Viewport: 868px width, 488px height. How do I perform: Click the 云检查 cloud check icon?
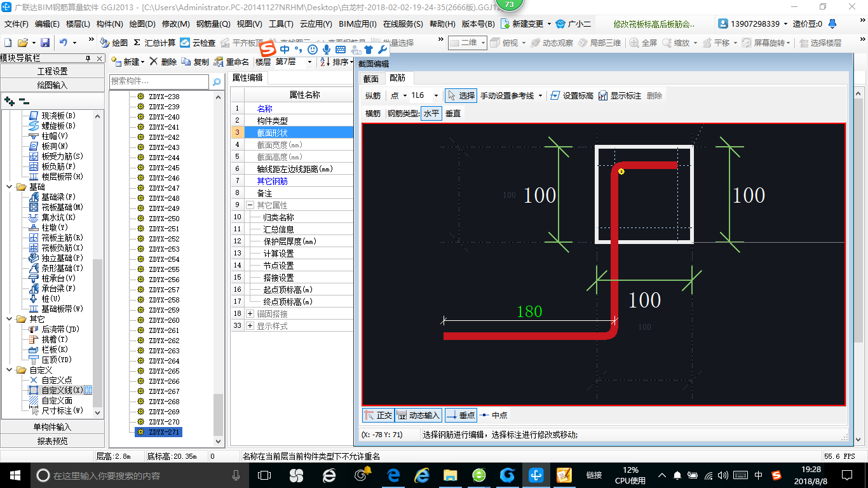[198, 43]
